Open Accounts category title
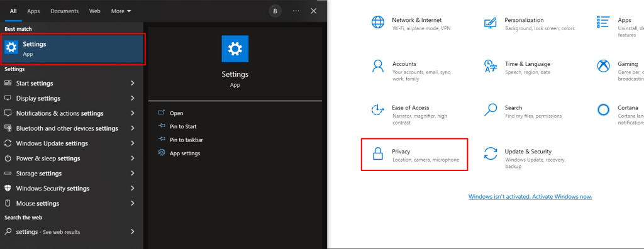Image resolution: width=644 pixels, height=249 pixels. tap(404, 64)
